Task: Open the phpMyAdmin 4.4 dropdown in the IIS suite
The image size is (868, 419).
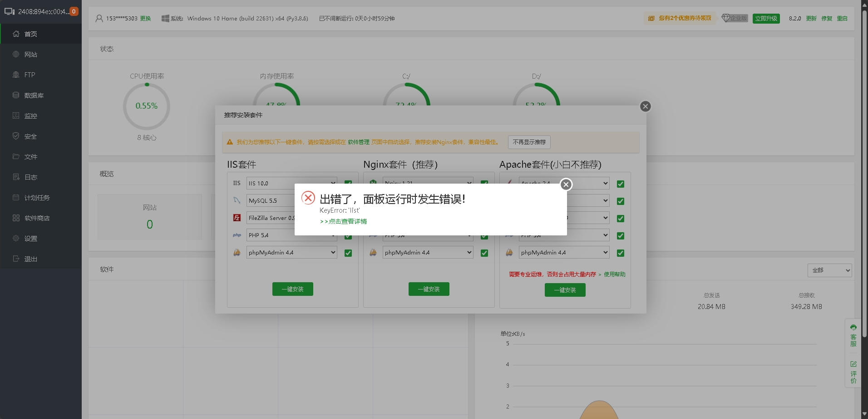Action: (291, 252)
